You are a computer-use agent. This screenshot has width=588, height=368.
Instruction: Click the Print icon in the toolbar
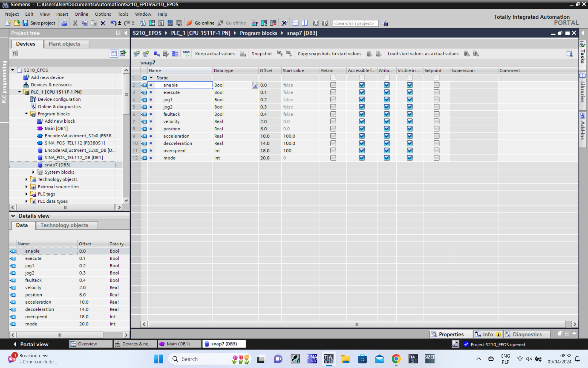click(64, 23)
